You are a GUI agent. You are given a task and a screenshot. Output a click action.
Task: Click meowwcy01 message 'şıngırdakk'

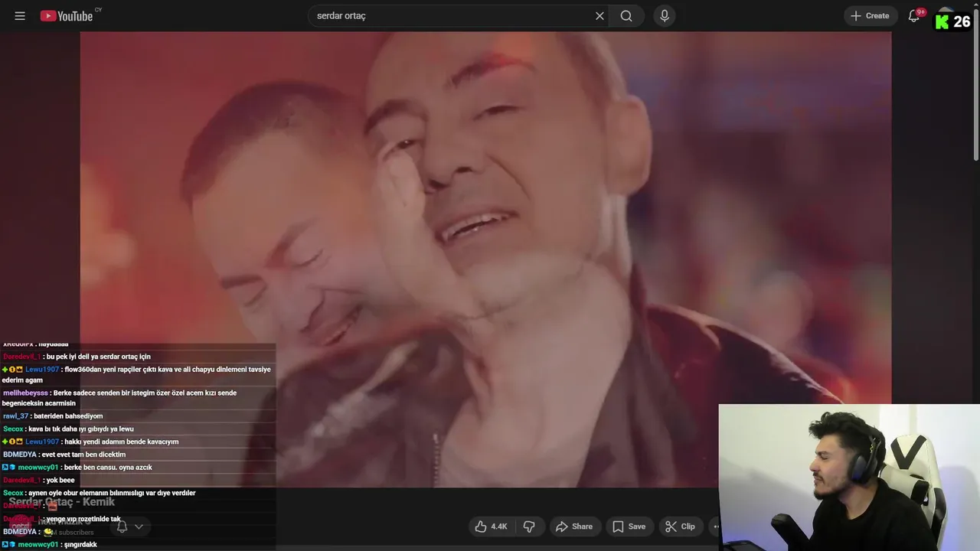[49, 545]
